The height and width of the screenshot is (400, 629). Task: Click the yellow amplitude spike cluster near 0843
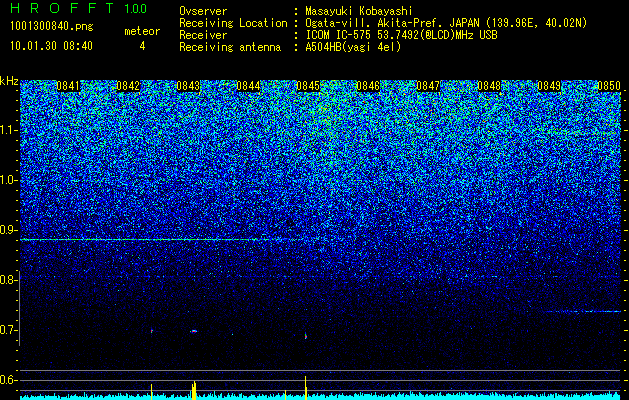(x=194, y=390)
